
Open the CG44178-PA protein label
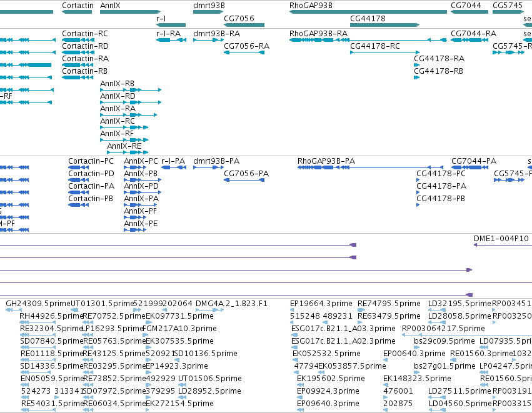(441, 186)
